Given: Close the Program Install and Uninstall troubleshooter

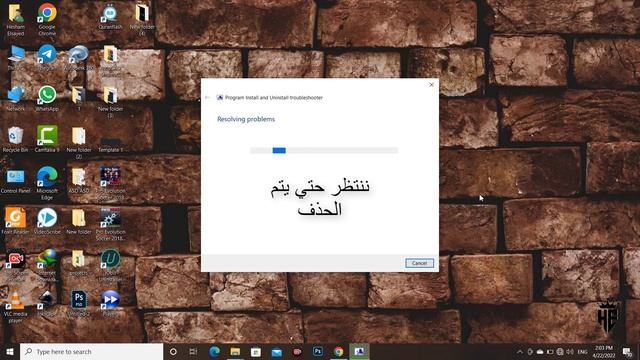Looking at the screenshot, I should (x=431, y=85).
